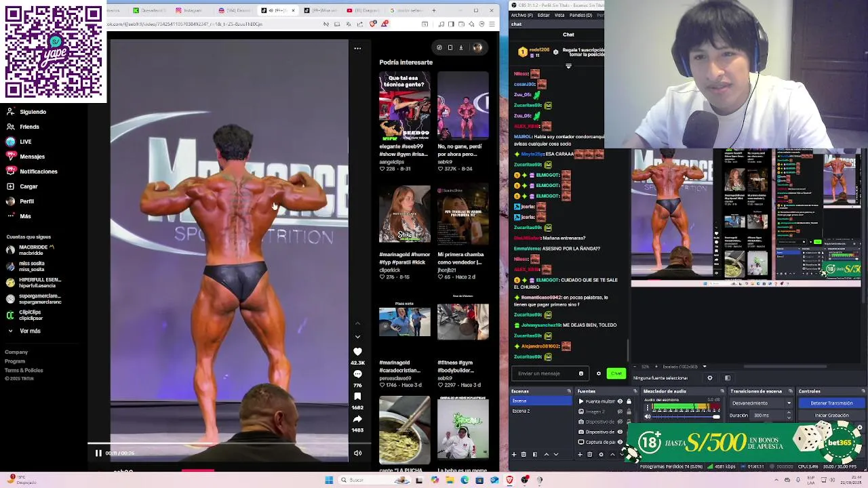Pause the TikTok video
This screenshot has height=488, width=868.
pos(98,453)
